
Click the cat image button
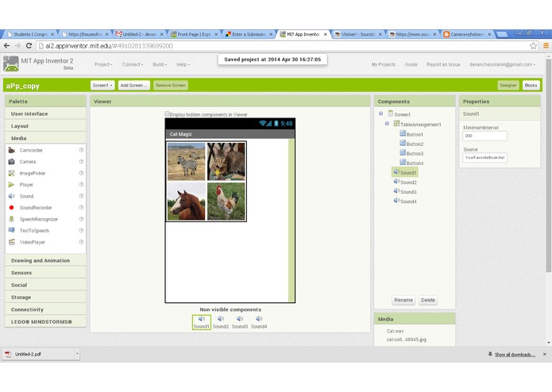pos(226,162)
